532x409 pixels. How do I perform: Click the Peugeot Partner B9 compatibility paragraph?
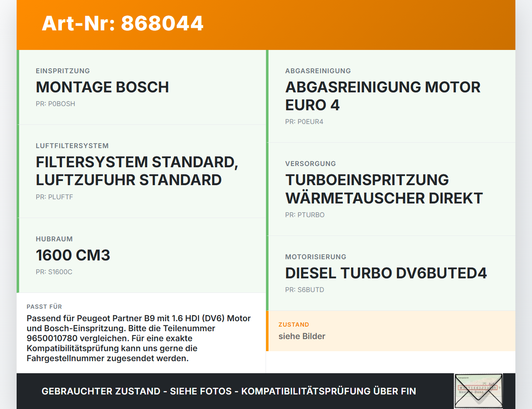coord(139,338)
